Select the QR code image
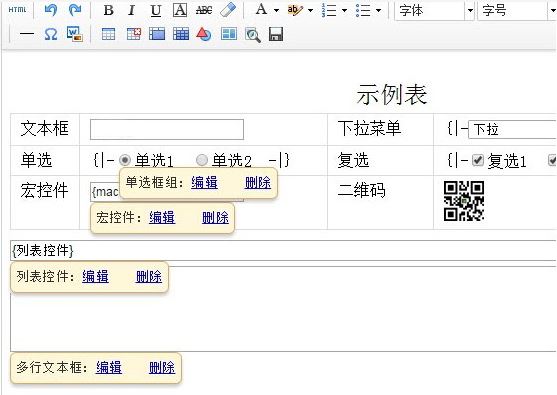 pyautogui.click(x=464, y=201)
